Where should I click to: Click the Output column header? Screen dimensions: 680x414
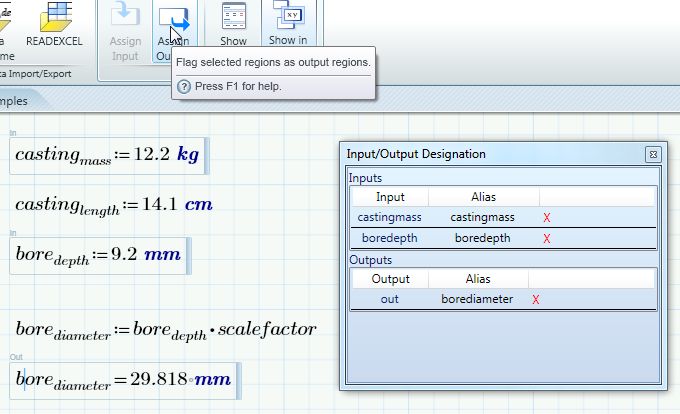(390, 279)
